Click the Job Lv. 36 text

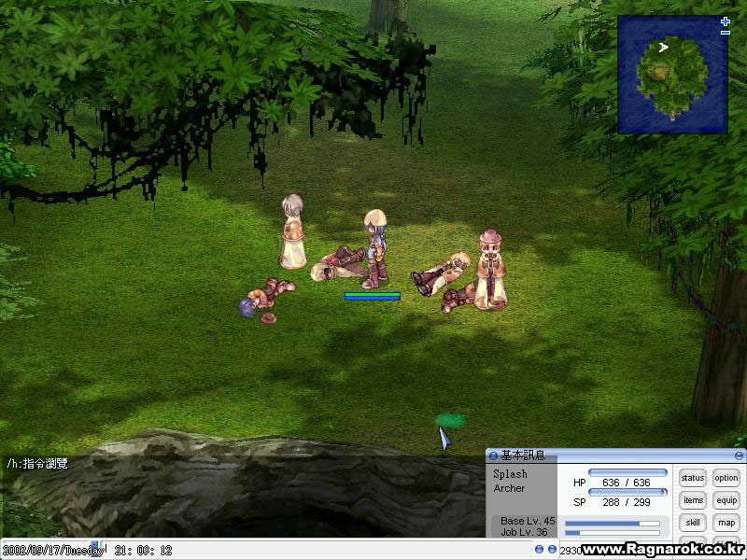click(524, 532)
